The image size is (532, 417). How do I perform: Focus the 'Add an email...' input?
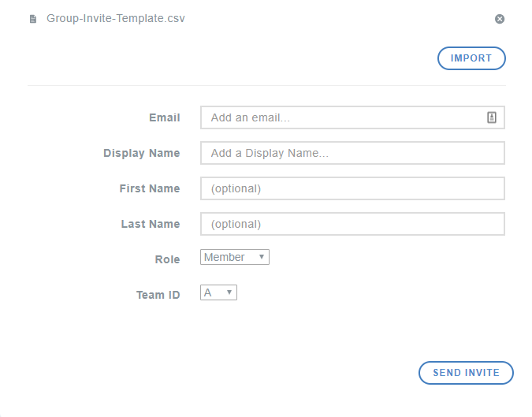click(x=343, y=117)
